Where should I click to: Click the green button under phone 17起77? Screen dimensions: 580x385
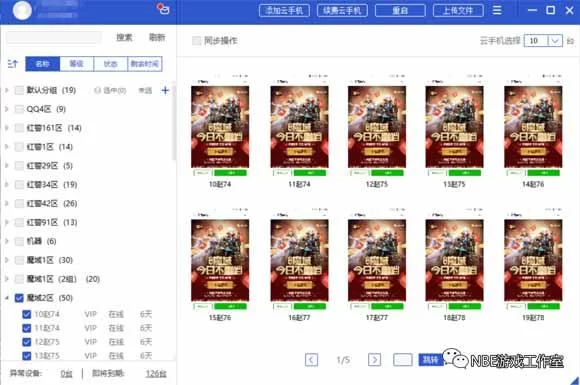[x=387, y=306]
